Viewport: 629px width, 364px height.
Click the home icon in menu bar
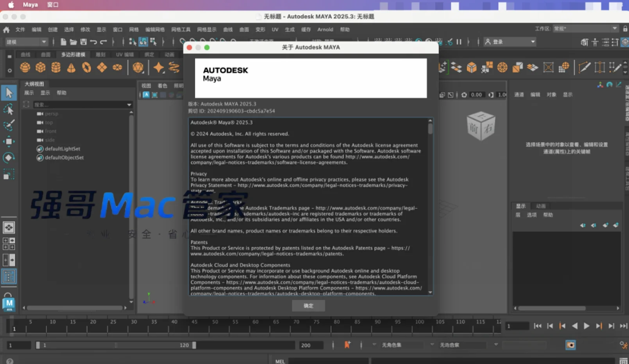[x=6, y=29]
